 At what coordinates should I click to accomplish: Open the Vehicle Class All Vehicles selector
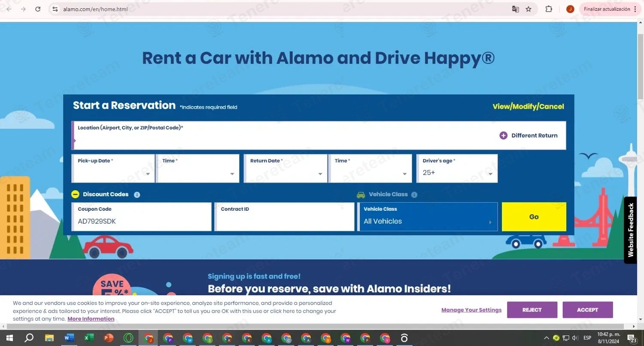[x=428, y=217]
